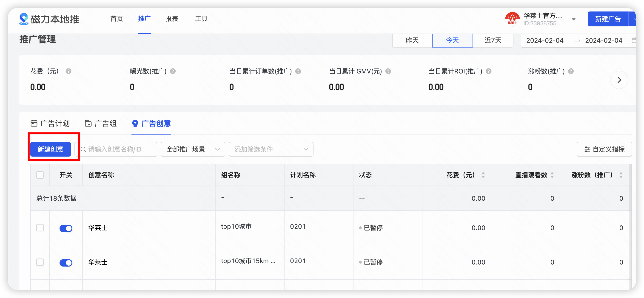
Task: Expand the account switcher dropdown arrow
Action: pos(573,19)
